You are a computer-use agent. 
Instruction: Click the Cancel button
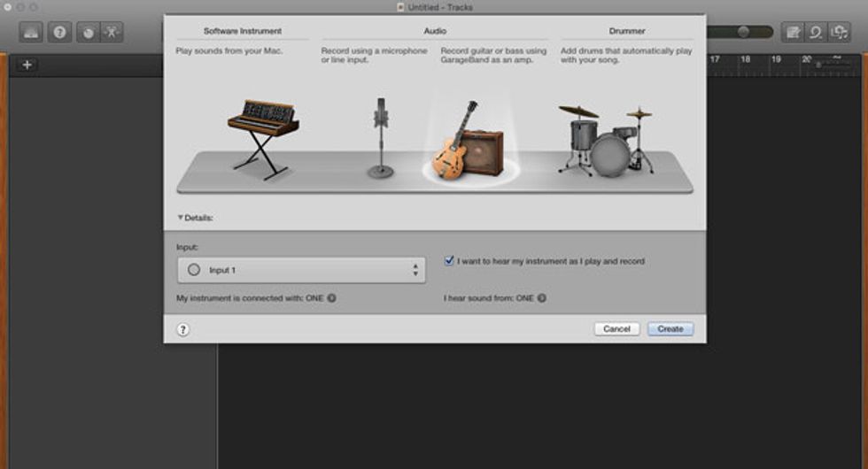click(x=616, y=329)
